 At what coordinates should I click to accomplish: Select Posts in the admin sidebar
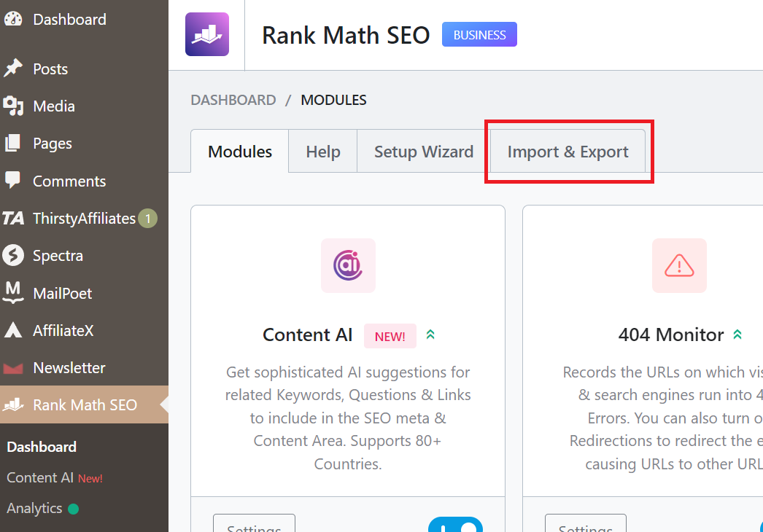click(x=51, y=68)
